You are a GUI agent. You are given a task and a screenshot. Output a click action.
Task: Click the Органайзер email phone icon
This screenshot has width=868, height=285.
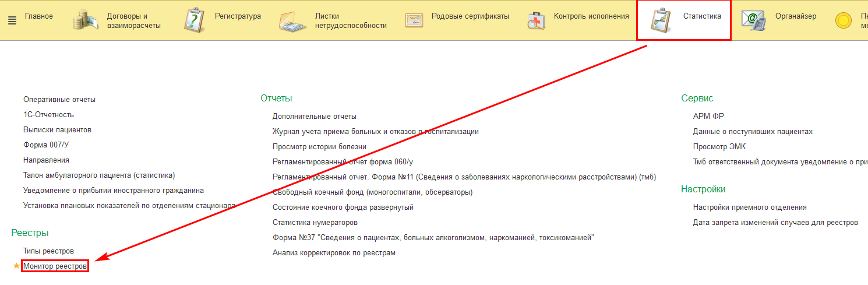coord(753,20)
